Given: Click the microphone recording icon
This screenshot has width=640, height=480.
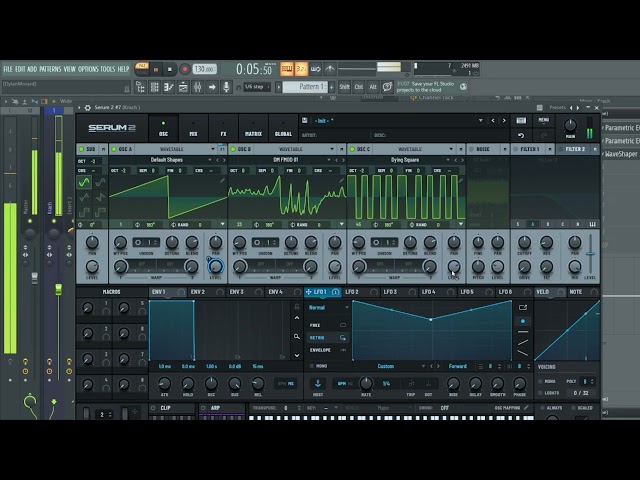Looking at the screenshot, I should click(x=226, y=87).
